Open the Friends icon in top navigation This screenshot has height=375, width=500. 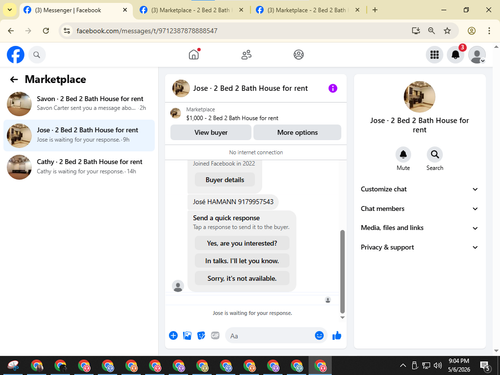[246, 55]
